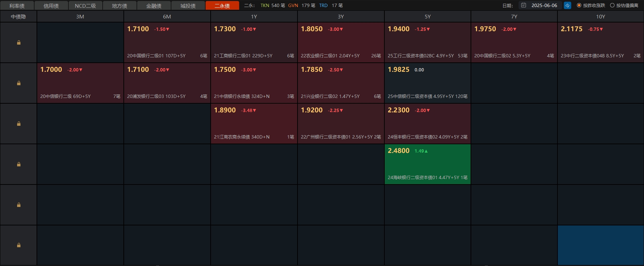Open the 21兴业银行二级02 1.47Y+5Y cell
Viewport: 644px width, 266px height.
341,83
